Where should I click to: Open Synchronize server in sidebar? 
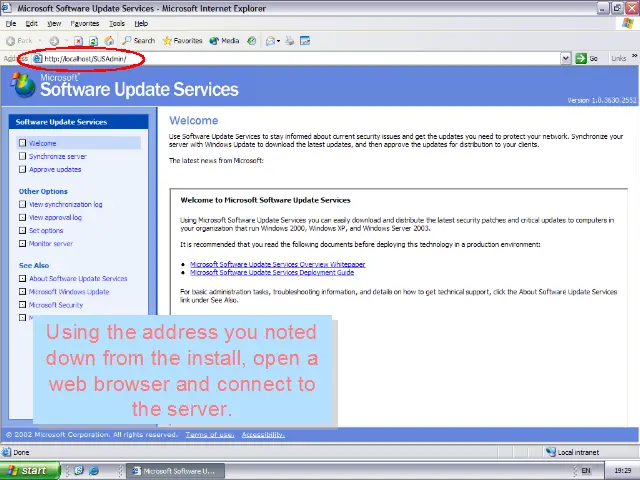[58, 156]
